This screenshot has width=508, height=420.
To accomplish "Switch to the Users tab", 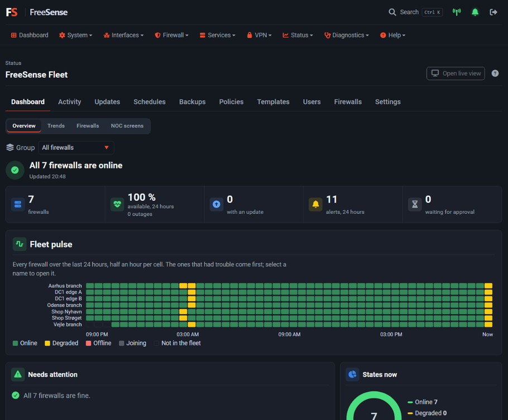I will pos(311,102).
